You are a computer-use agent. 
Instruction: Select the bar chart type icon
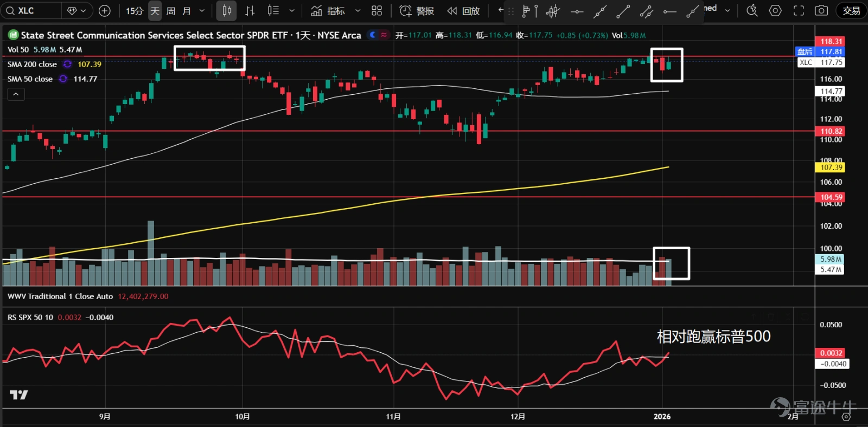250,11
